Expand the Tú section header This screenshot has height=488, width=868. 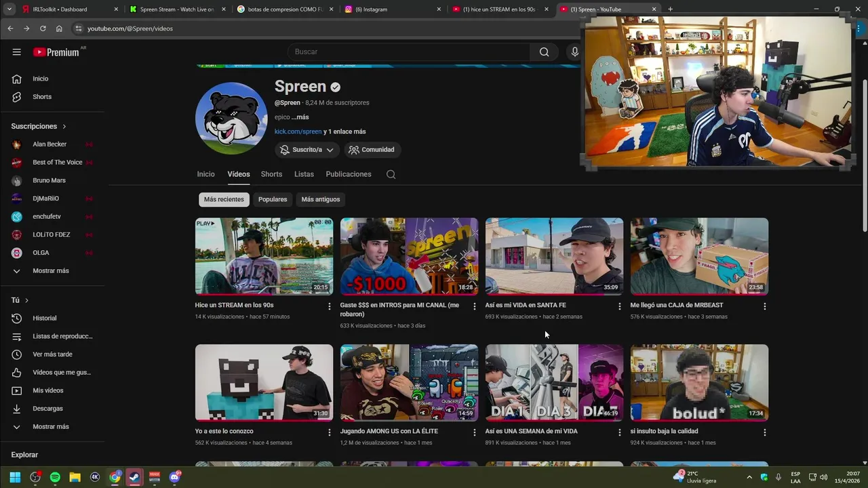[20, 300]
